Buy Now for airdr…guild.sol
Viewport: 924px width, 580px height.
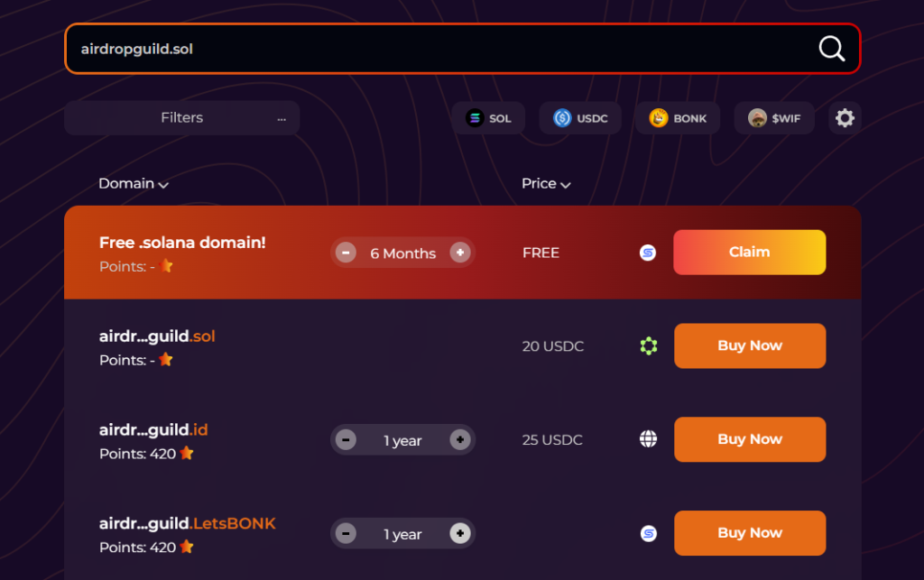(x=749, y=345)
